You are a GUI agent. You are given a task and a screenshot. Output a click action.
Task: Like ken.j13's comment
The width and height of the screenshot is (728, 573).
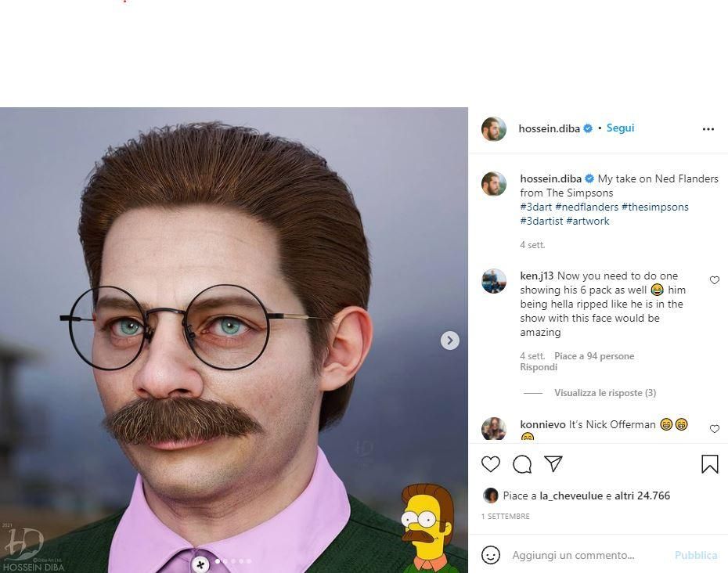(x=714, y=280)
